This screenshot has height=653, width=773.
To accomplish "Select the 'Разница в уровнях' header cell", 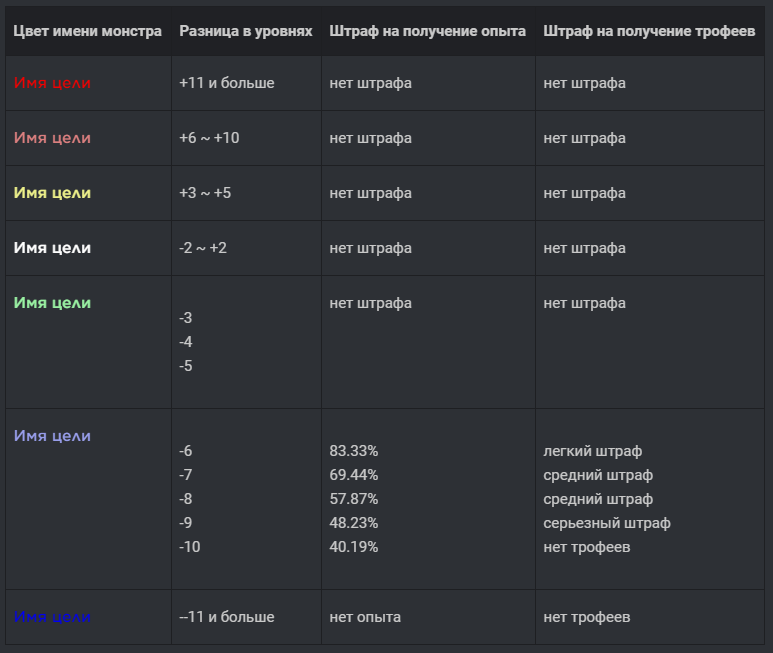I will (x=246, y=31).
